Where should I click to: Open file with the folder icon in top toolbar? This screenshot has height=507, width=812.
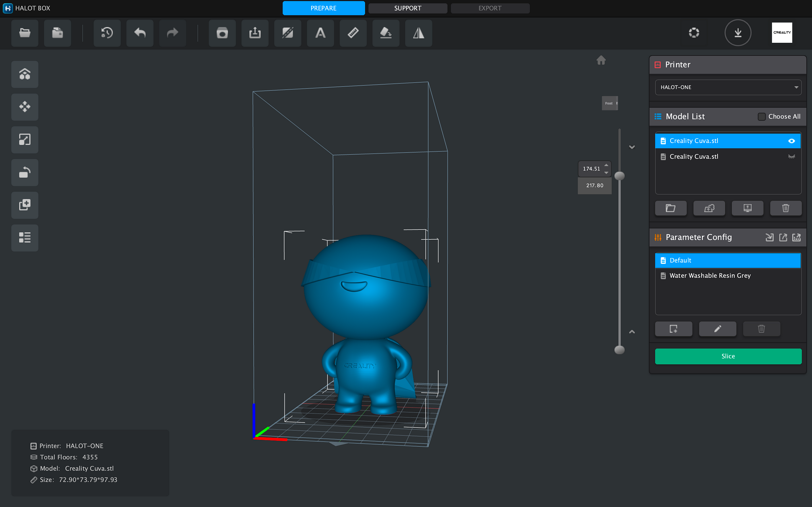25,33
